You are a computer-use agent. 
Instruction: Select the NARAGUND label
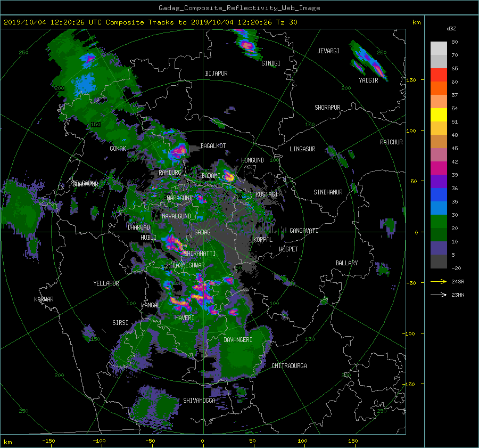[180, 198]
